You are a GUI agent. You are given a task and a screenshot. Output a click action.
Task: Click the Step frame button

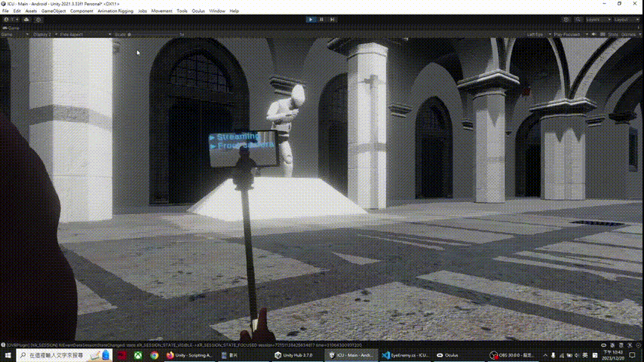coord(333,19)
